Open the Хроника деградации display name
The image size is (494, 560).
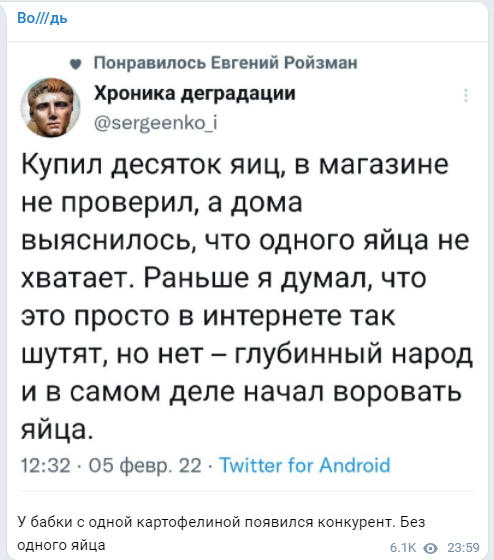[x=195, y=94]
